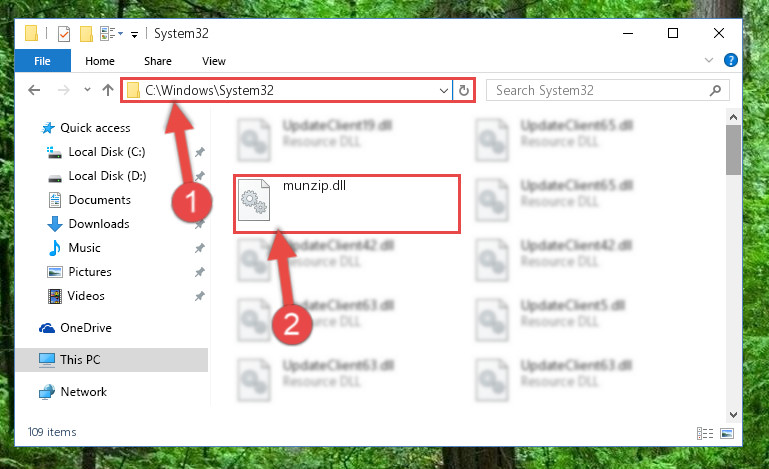Open the Customize Quick Access Toolbar dropdown
769x469 pixels.
click(134, 34)
